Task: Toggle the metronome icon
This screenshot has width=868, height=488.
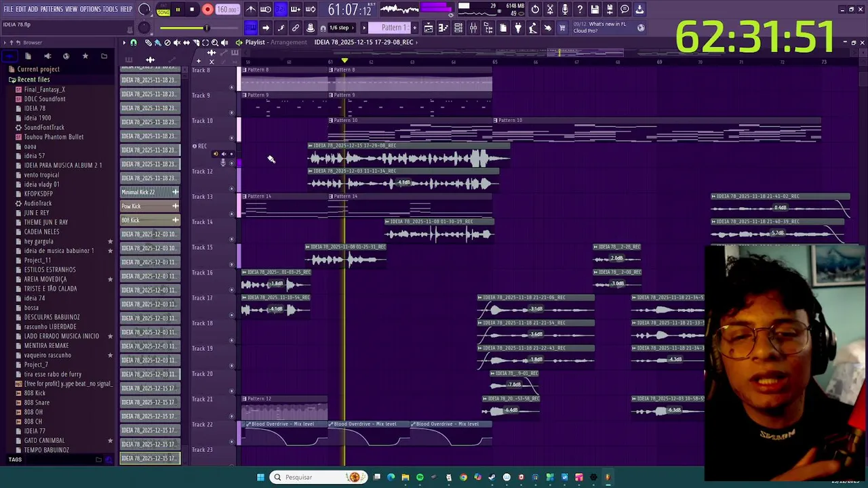Action: pos(251,9)
